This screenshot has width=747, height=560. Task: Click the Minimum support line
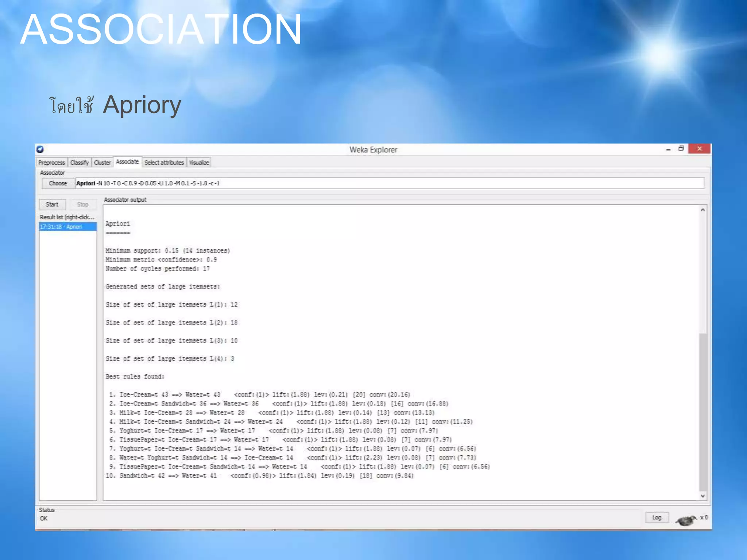tap(168, 250)
